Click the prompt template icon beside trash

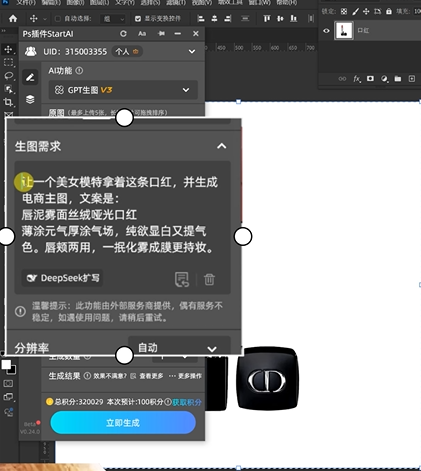[182, 279]
